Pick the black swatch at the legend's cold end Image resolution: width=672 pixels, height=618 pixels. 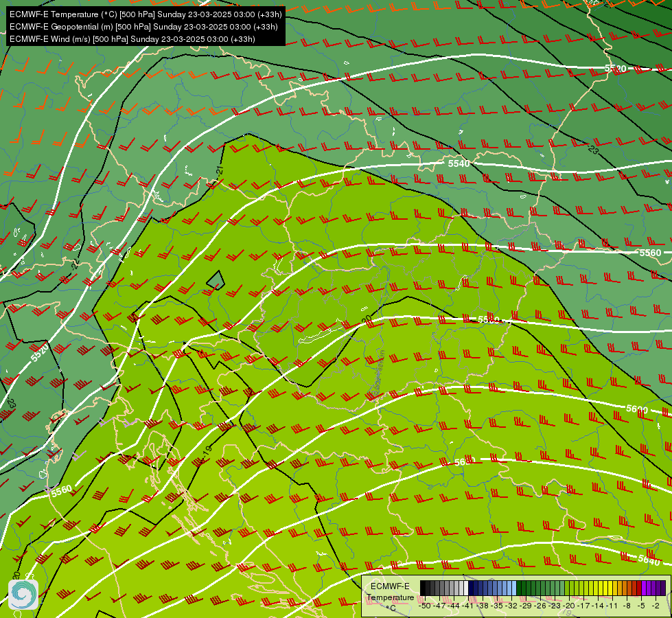click(423, 588)
